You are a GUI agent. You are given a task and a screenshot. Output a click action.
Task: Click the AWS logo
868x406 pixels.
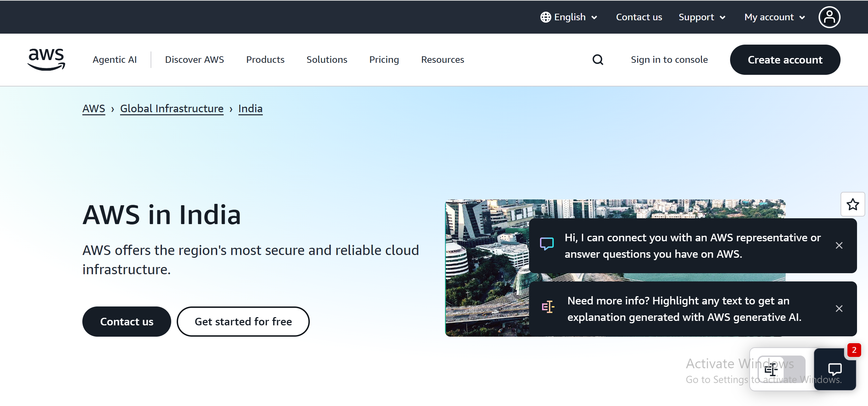pos(46,59)
